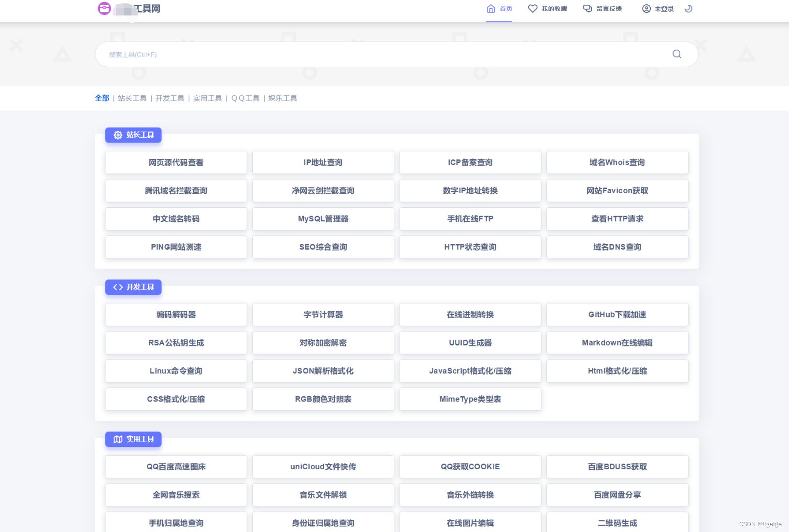Select the home icon beside 首页

[x=491, y=8]
